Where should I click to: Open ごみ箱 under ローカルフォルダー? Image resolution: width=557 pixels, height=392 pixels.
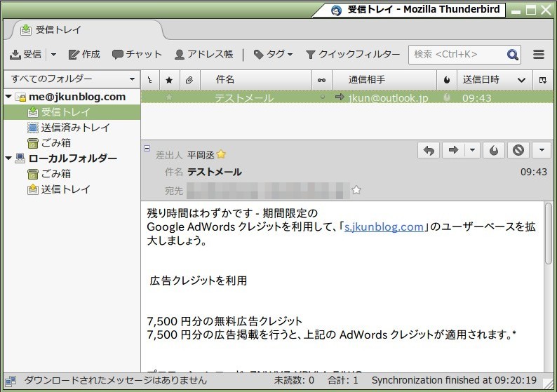(49, 174)
